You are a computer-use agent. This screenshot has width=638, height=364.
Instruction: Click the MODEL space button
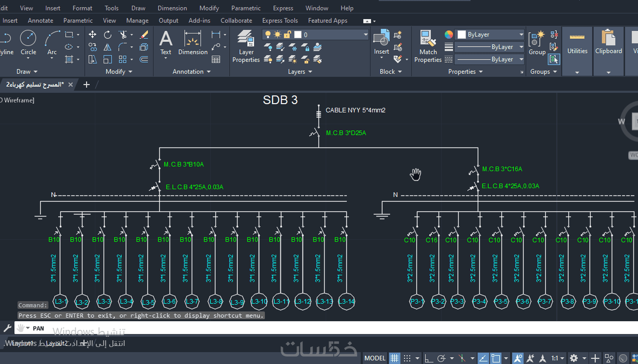375,358
